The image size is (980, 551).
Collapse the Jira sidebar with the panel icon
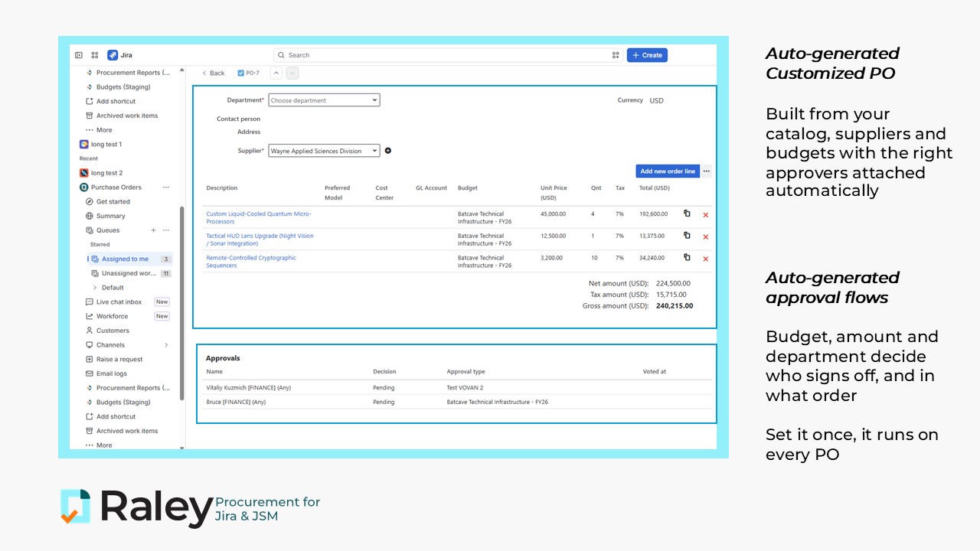coord(79,55)
